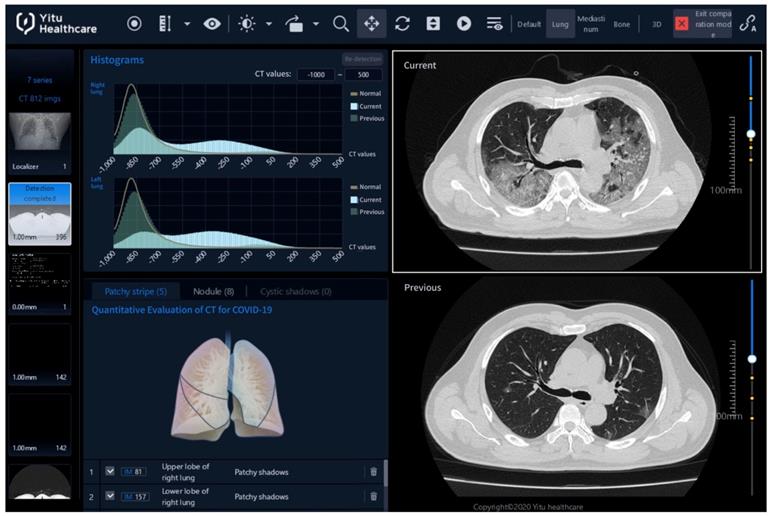Delete the upper lobe patchy shadow entry

pos(374,471)
